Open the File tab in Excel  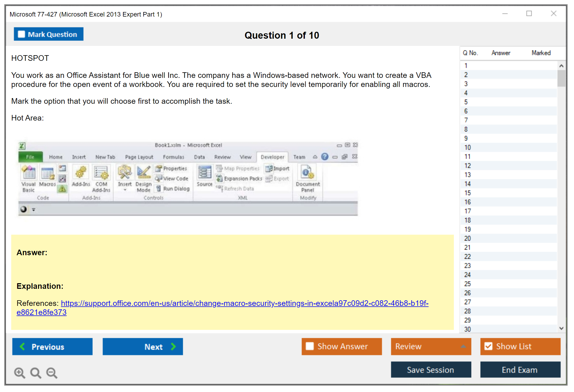[30, 157]
